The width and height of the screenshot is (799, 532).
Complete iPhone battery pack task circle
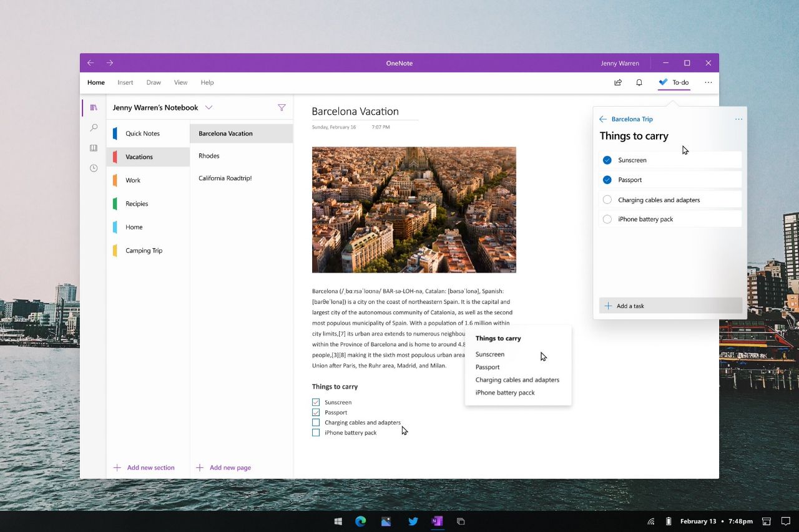pyautogui.click(x=607, y=220)
